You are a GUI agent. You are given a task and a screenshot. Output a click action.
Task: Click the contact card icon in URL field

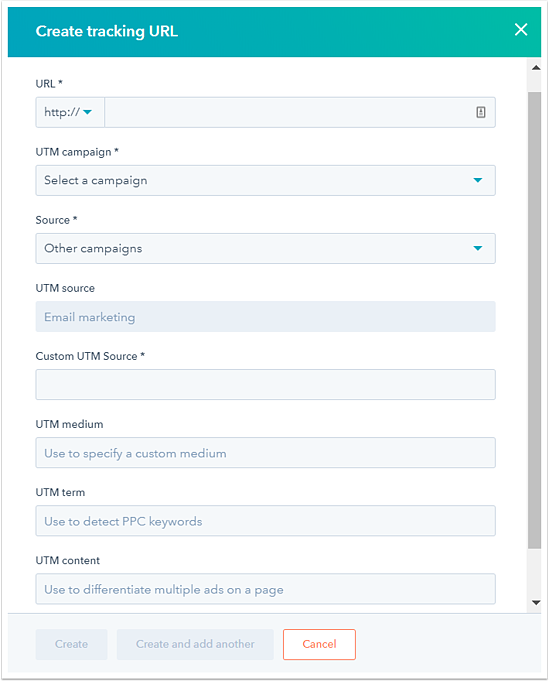[480, 112]
